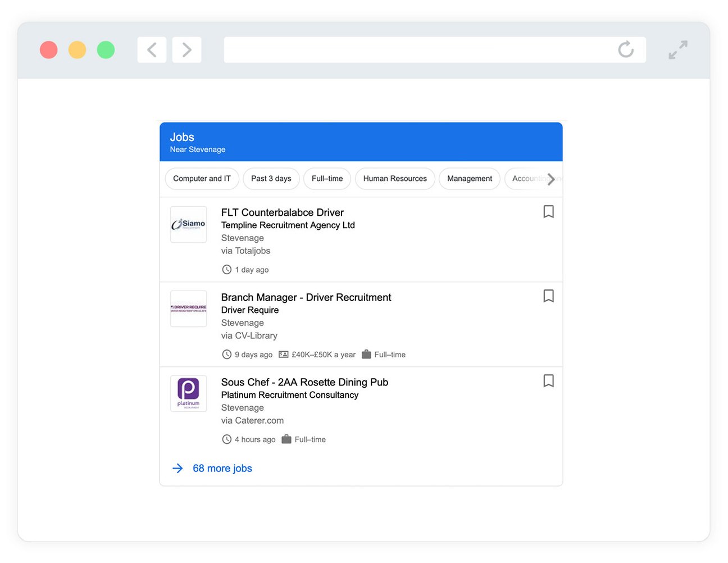Screen dimensions: 728x563
Task: Click Templine Recruitment Agency Ltd text
Action: pos(288,225)
